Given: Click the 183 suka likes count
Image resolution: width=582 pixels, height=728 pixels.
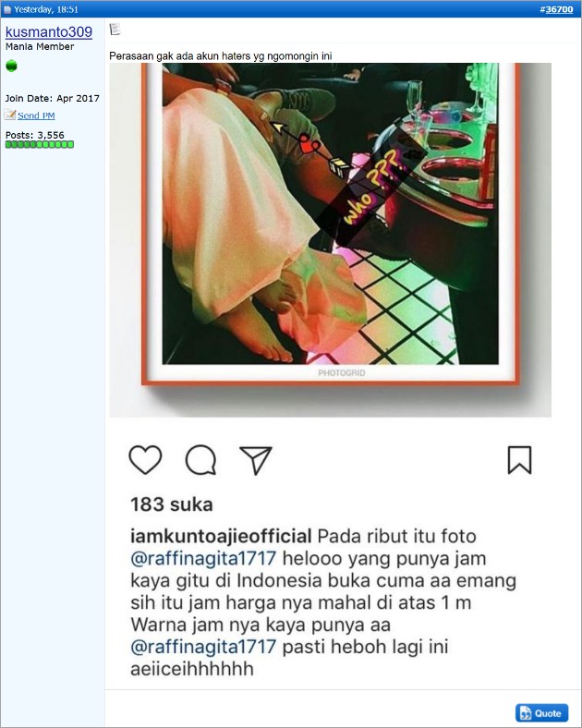Looking at the screenshot, I should point(172,504).
